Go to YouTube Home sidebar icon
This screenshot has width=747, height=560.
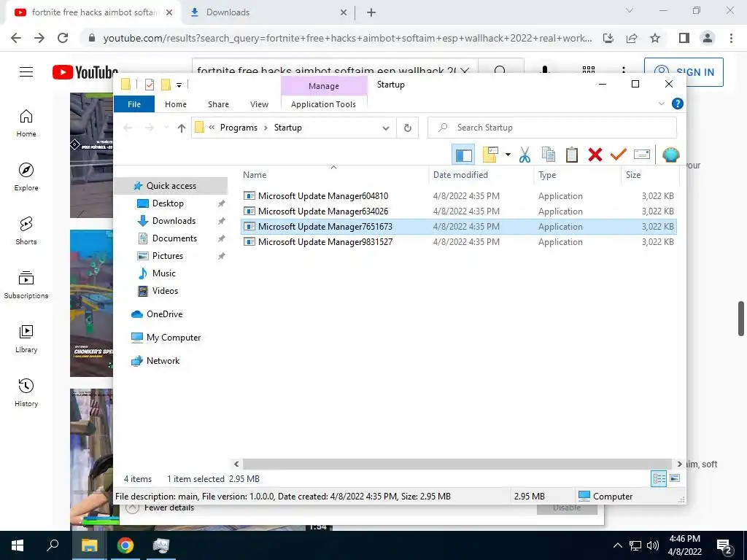(26, 122)
